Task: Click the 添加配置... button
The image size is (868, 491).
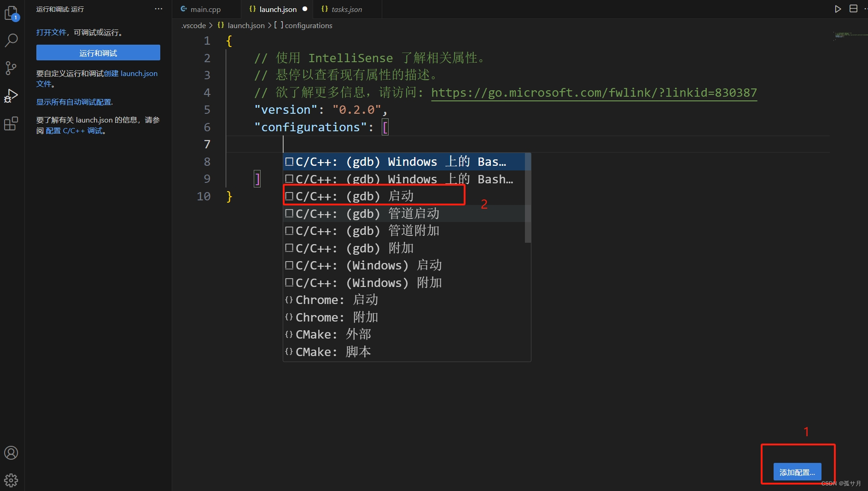Action: tap(797, 472)
